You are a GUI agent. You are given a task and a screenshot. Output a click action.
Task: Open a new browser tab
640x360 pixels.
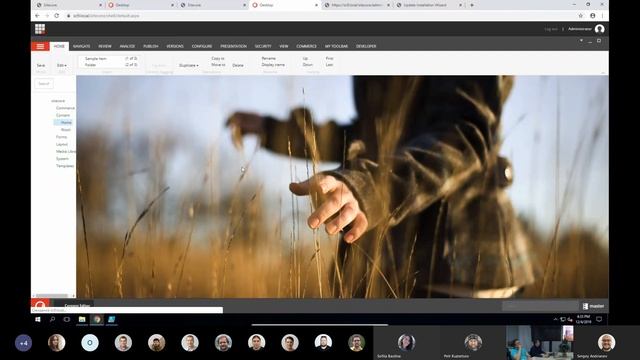tap(472, 5)
